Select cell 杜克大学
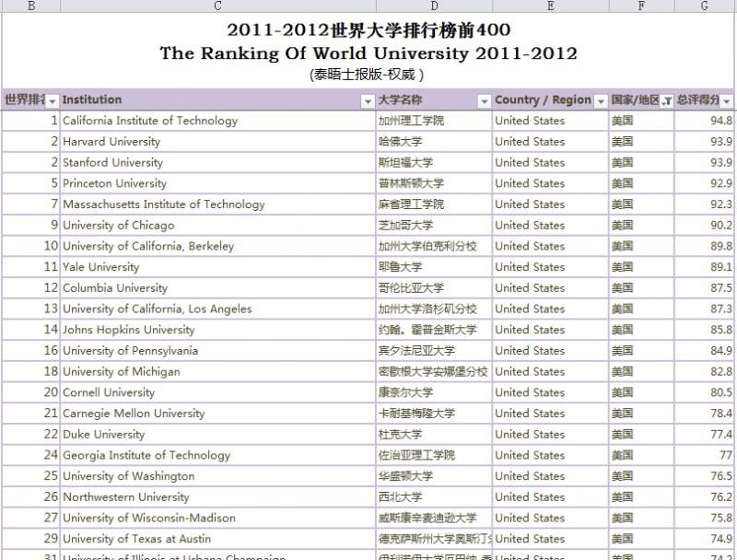737x560 pixels. click(x=434, y=434)
